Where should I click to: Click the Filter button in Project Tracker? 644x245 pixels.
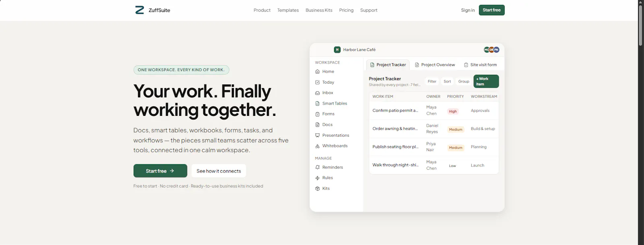(x=432, y=81)
